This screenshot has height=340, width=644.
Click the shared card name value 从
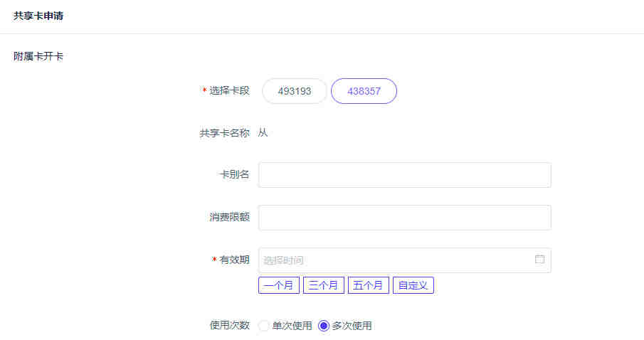coord(263,133)
